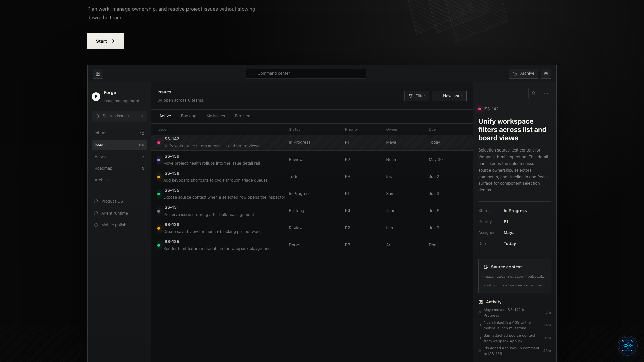Image resolution: width=644 pixels, height=362 pixels.
Task: Click the Agent runtime project icon
Action: click(96, 213)
